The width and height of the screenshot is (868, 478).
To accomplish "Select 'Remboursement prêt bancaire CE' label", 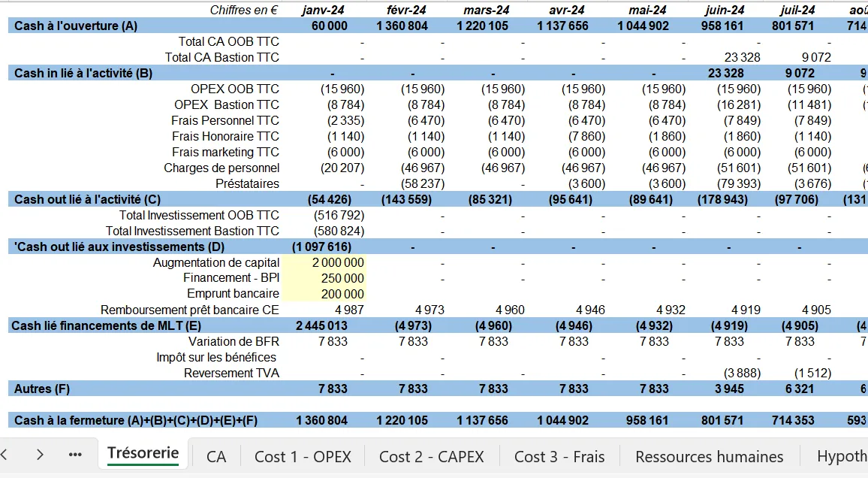I will tap(189, 310).
